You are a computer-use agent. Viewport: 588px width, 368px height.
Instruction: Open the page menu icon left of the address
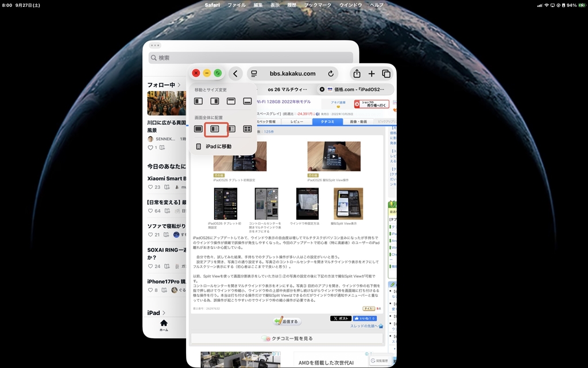point(254,74)
